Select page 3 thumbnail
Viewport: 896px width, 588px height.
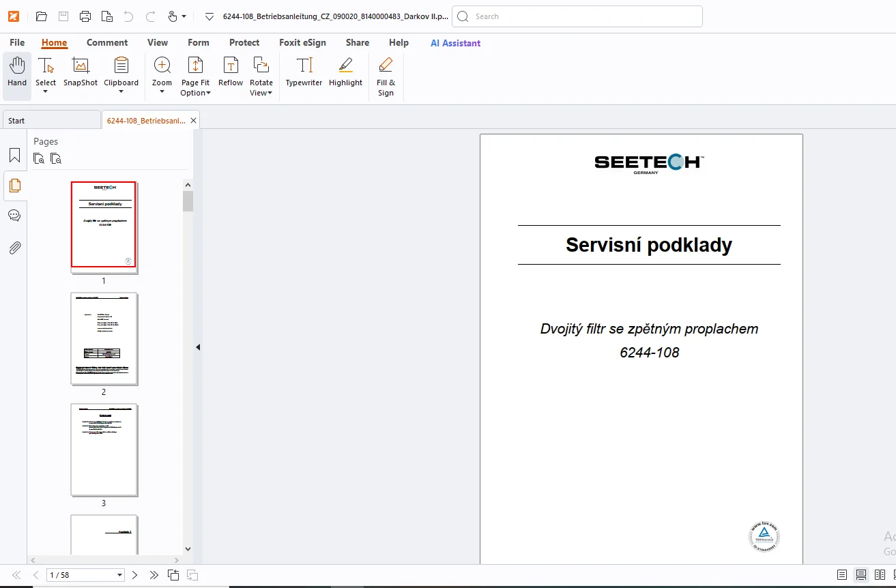[104, 450]
